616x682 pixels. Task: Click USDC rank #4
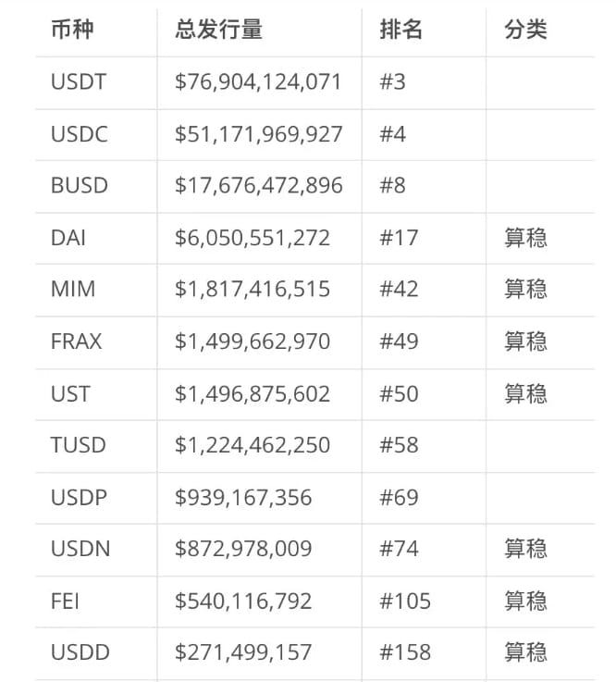tap(392, 134)
